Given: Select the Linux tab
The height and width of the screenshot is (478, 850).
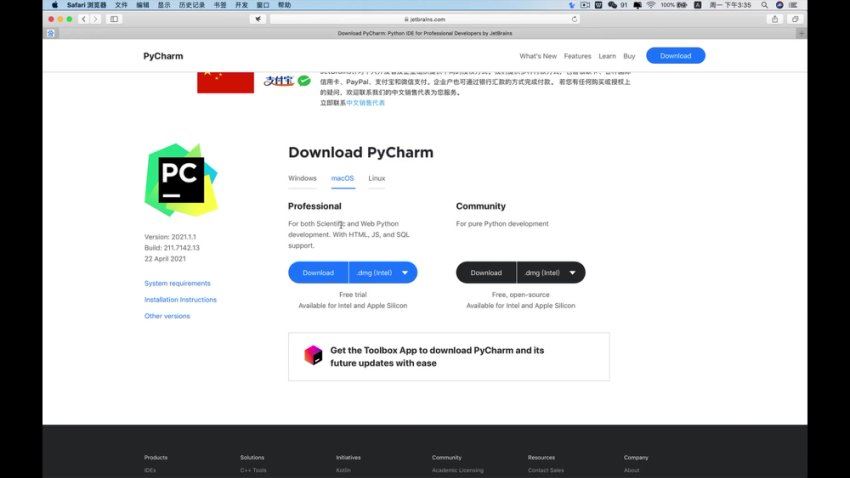Looking at the screenshot, I should tap(377, 178).
